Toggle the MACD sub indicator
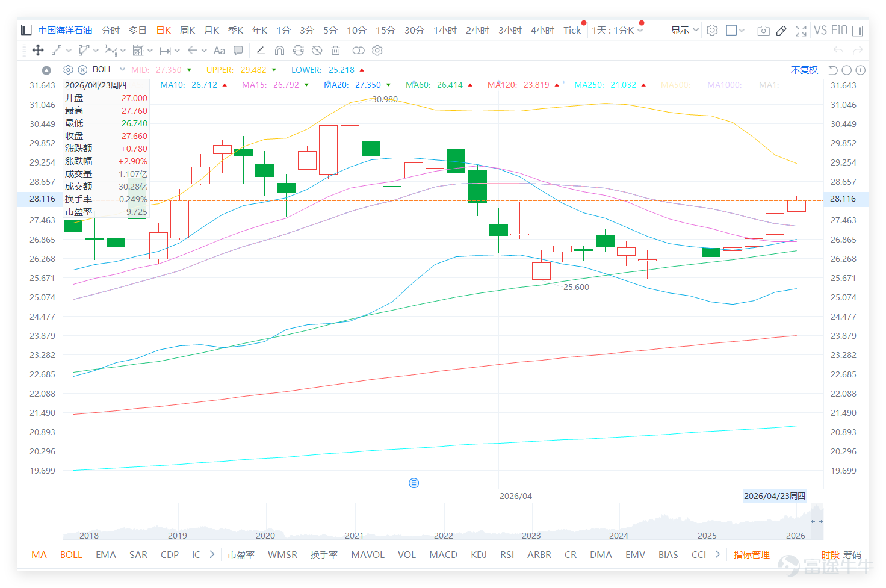Viewport: 886px width, 588px height. (x=444, y=554)
